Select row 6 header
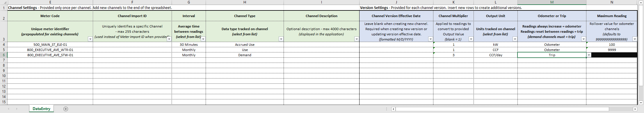The image size is (644, 113). coord(3,55)
